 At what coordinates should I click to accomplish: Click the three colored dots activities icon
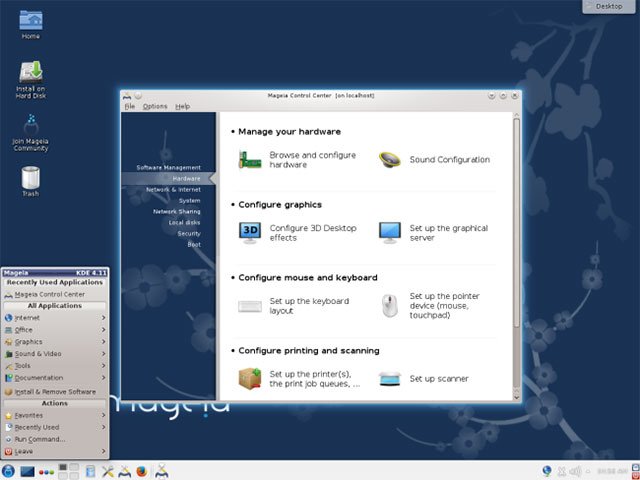[47, 472]
